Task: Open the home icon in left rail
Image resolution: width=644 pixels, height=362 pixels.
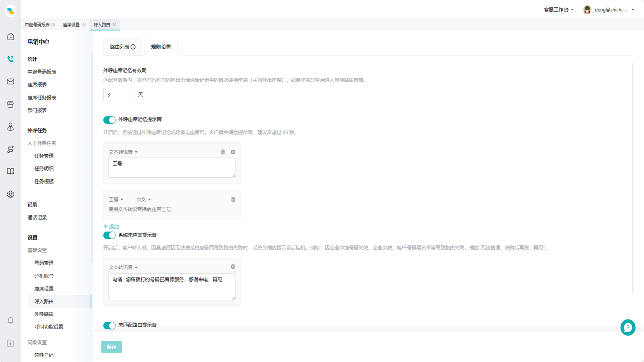Action: (x=10, y=37)
